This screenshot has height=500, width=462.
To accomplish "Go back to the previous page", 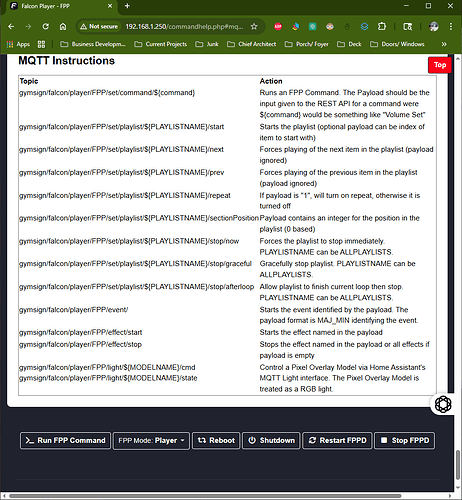I will click(x=11, y=27).
